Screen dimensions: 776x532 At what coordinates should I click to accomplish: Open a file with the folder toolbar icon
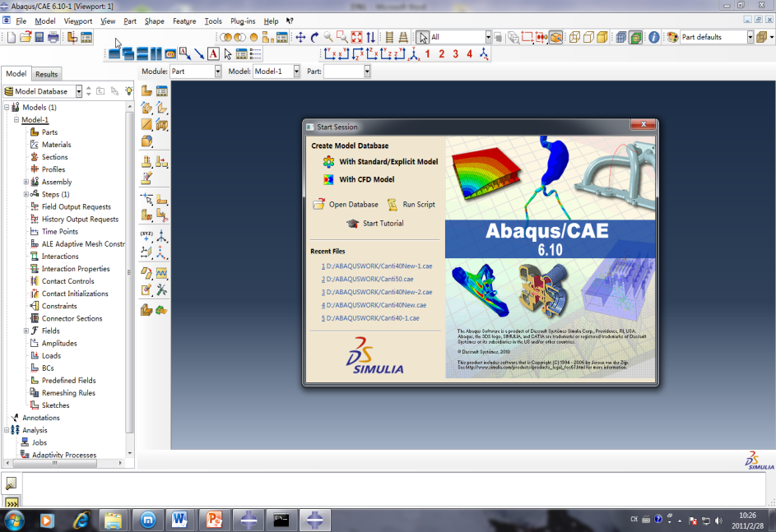pyautogui.click(x=26, y=37)
